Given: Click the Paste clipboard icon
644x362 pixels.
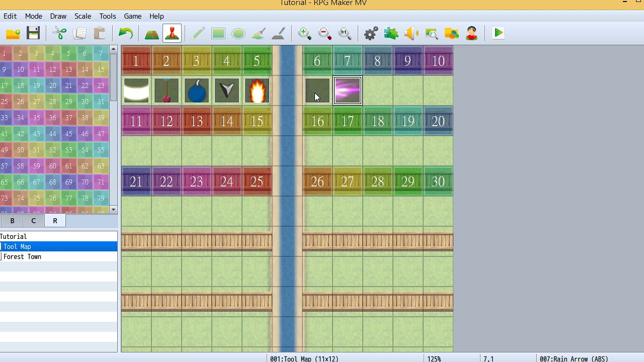Looking at the screenshot, I should point(100,34).
